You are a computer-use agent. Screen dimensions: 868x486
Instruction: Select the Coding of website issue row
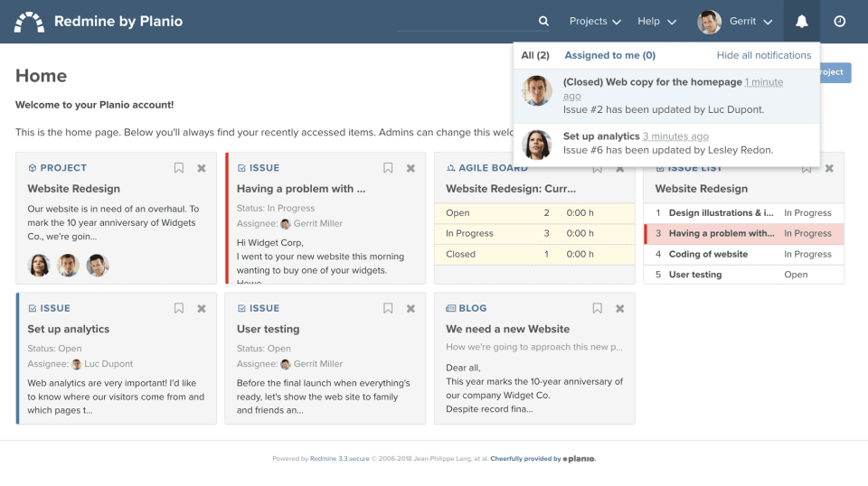click(707, 255)
